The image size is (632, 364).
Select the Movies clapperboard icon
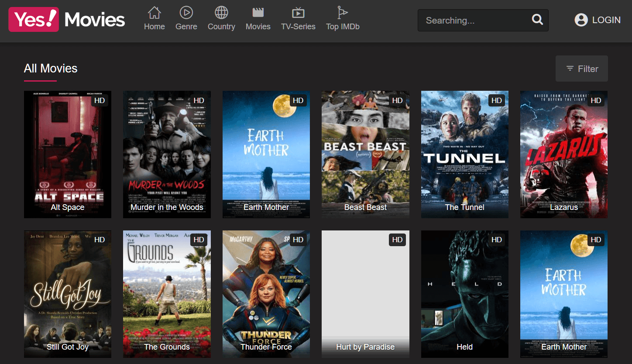[258, 12]
